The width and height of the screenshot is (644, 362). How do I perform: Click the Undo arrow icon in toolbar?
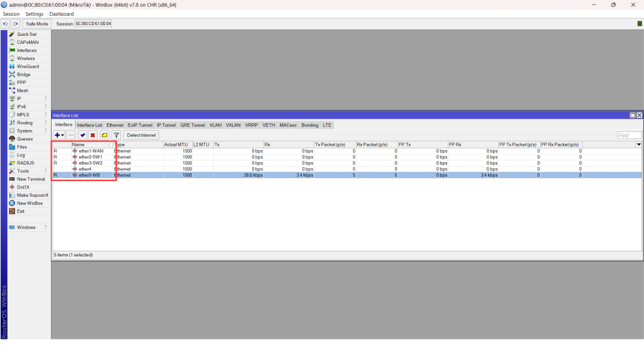(x=6, y=24)
